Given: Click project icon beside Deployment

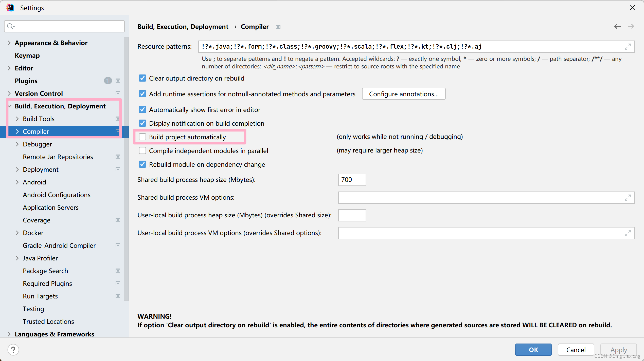Looking at the screenshot, I should 118,169.
